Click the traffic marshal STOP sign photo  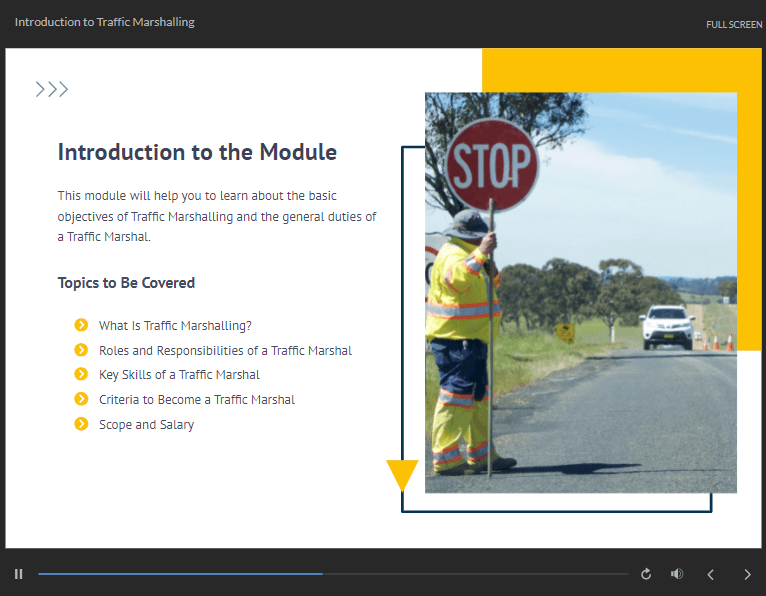[x=580, y=292]
